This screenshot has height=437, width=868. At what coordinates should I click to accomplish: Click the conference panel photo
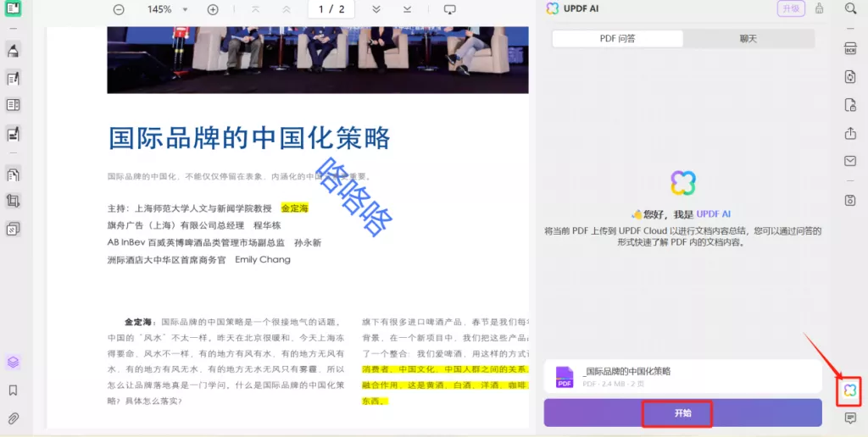pyautogui.click(x=318, y=59)
